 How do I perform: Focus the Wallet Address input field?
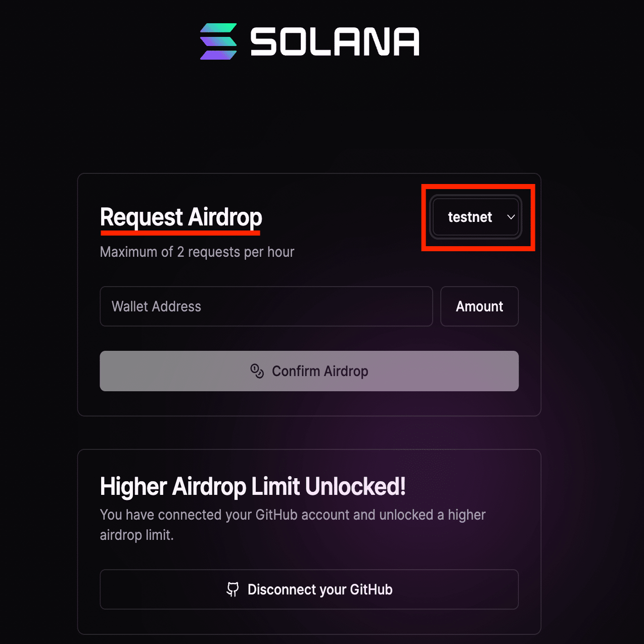coord(266,306)
